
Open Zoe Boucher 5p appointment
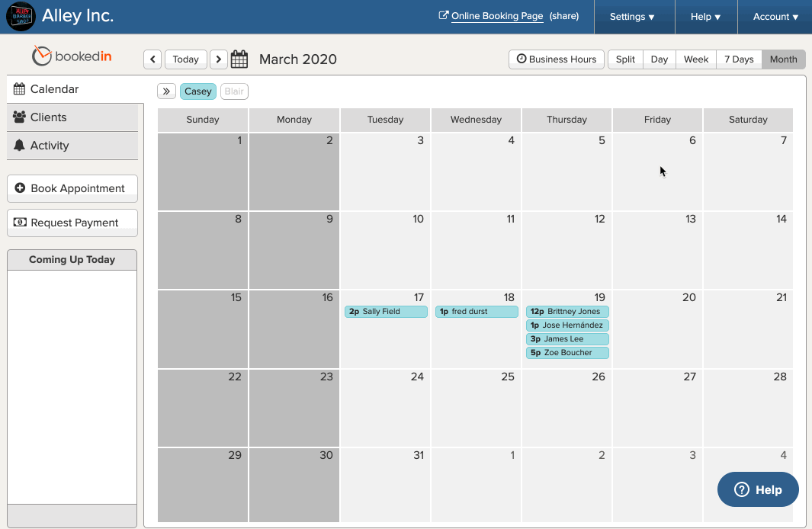click(567, 352)
